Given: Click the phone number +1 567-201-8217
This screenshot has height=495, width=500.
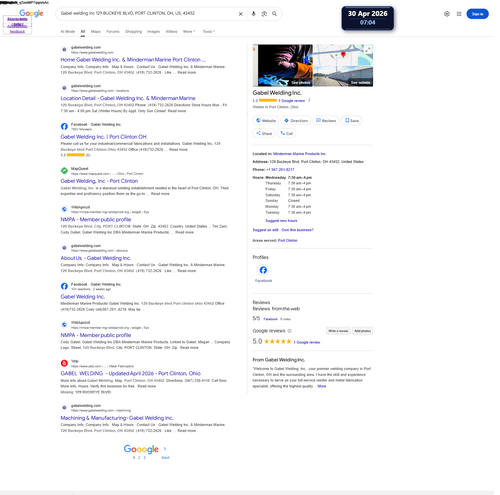Looking at the screenshot, I should pos(280,170).
